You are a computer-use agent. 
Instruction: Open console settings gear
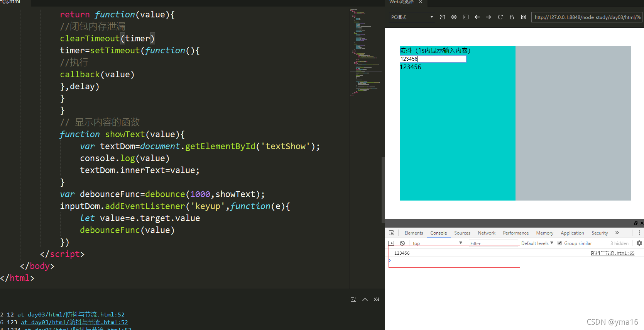(x=639, y=243)
